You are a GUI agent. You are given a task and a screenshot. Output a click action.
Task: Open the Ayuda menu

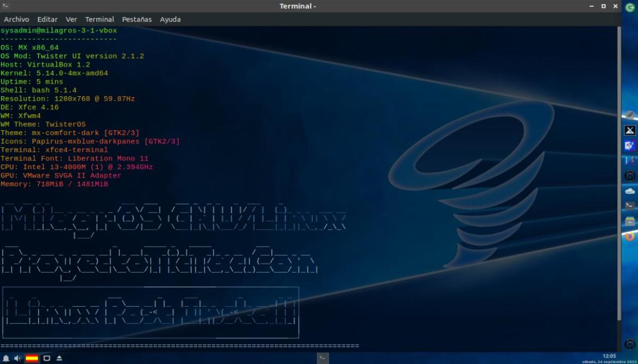(x=170, y=19)
